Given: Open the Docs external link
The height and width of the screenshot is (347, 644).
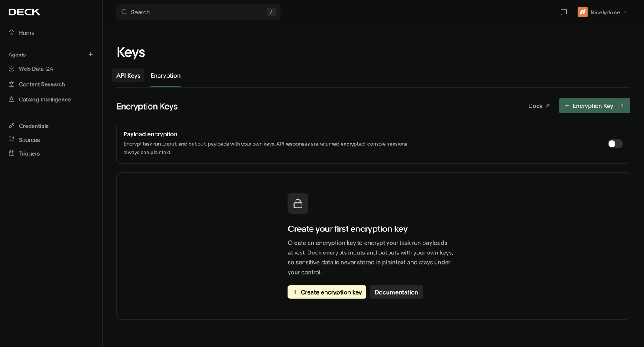Looking at the screenshot, I should (539, 106).
